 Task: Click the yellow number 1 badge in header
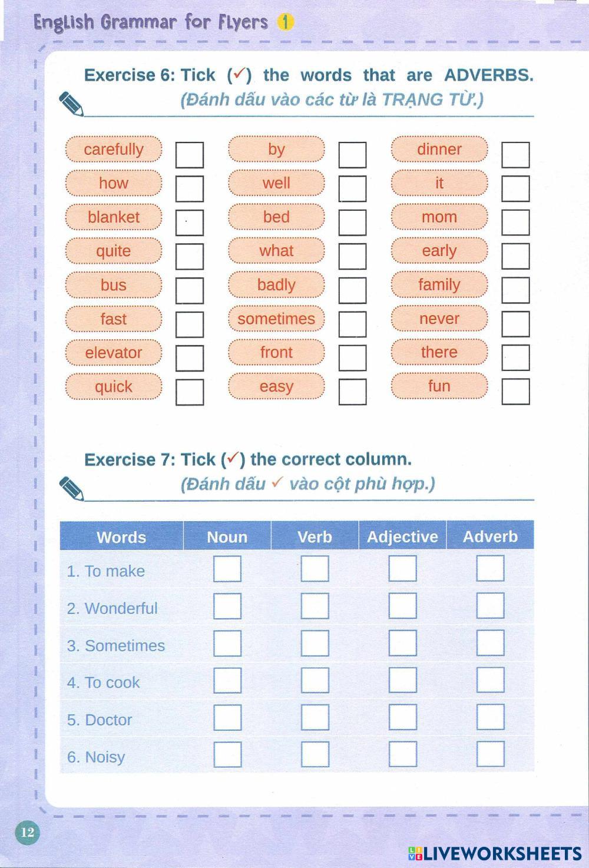285,22
